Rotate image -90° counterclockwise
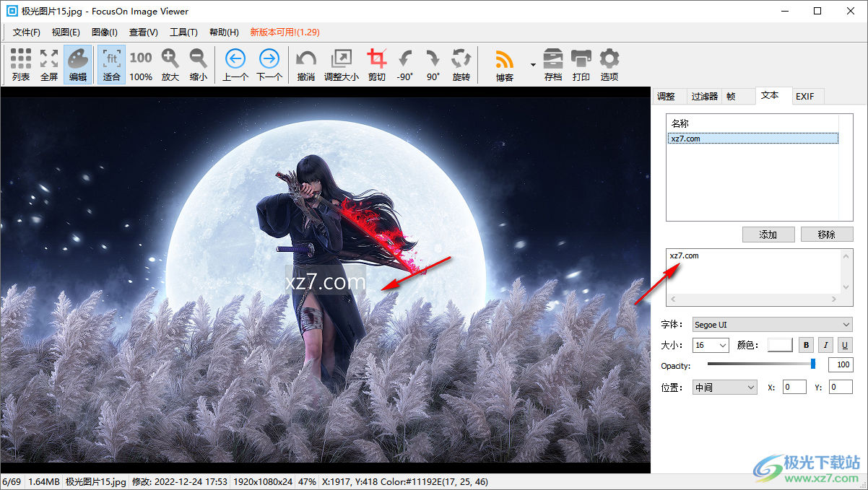The image size is (868, 490). [x=405, y=65]
